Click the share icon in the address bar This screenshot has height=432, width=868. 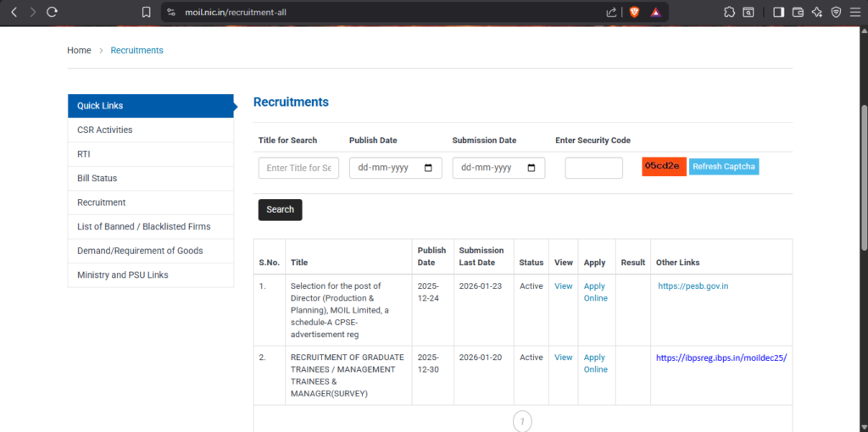pyautogui.click(x=612, y=12)
